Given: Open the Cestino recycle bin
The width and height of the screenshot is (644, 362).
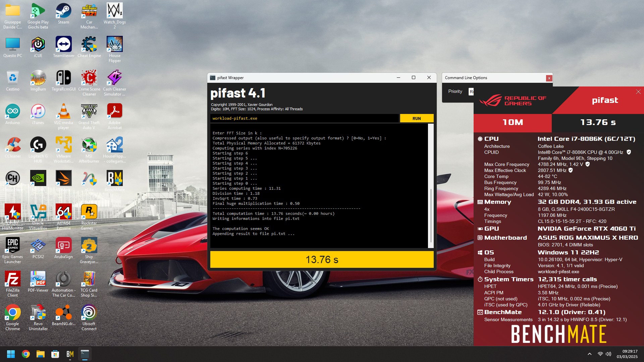Looking at the screenshot, I should click(x=13, y=81).
